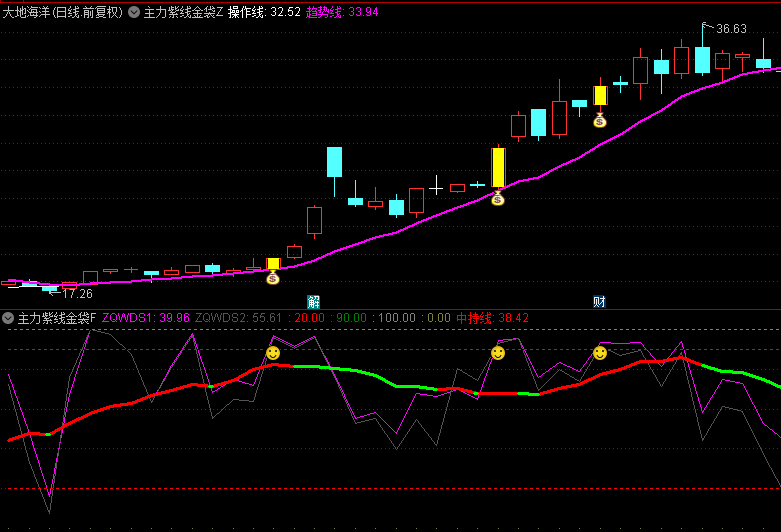Click the 主力紫线金袋Z indicator name
Viewport: 781px width, 532px height.
(183, 12)
